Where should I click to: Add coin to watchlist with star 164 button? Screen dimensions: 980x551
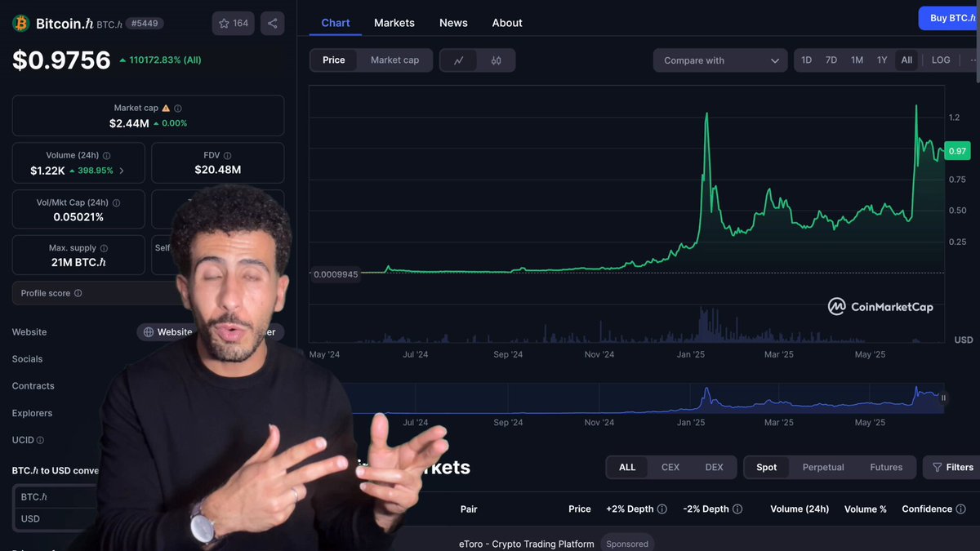point(233,23)
